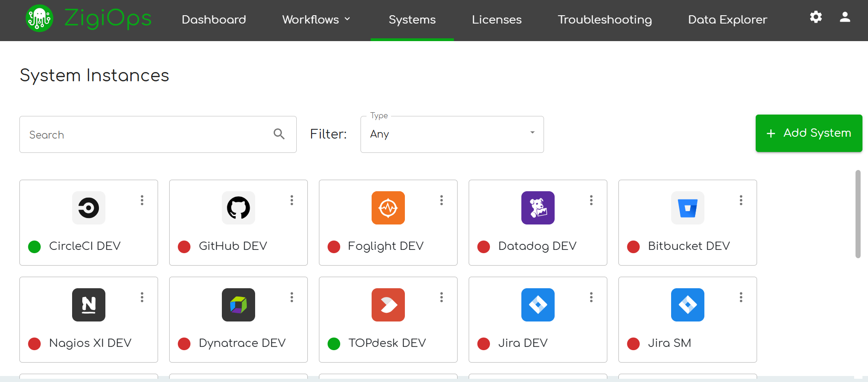Screen dimensions: 868x382
Task: Click the green status dot of CircleCI DEV
Action: pyautogui.click(x=35, y=247)
